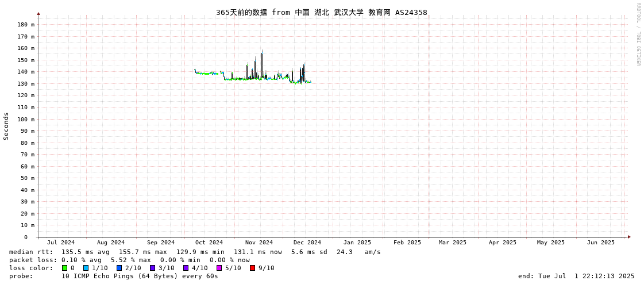The height and width of the screenshot is (284, 644).
Task: Click the 150 m y-axis label
Action: 26,60
